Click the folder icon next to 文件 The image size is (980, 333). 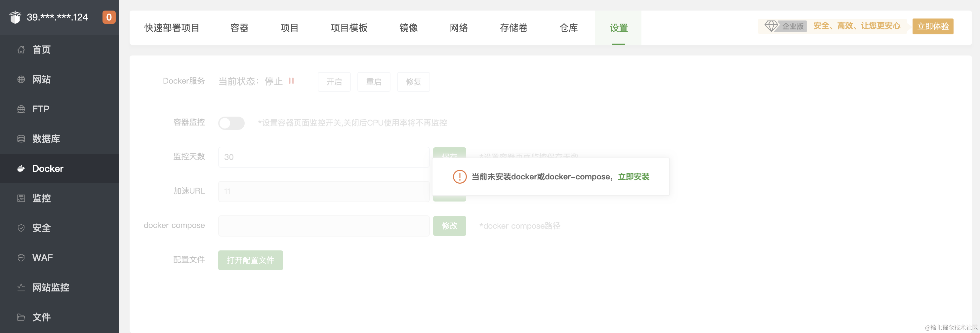tap(21, 317)
